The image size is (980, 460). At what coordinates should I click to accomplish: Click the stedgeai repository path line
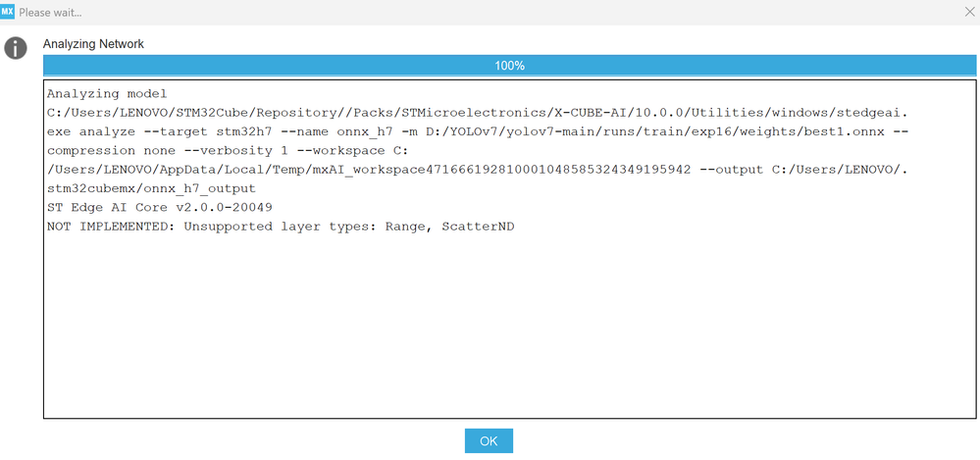click(x=478, y=113)
